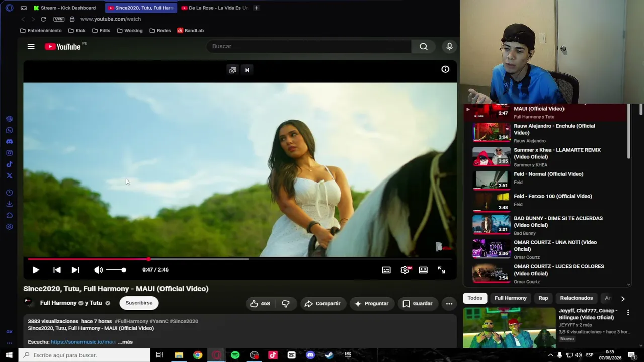The image size is (644, 362).
Task: Click the youtube.com address bar
Action: pyautogui.click(x=111, y=19)
